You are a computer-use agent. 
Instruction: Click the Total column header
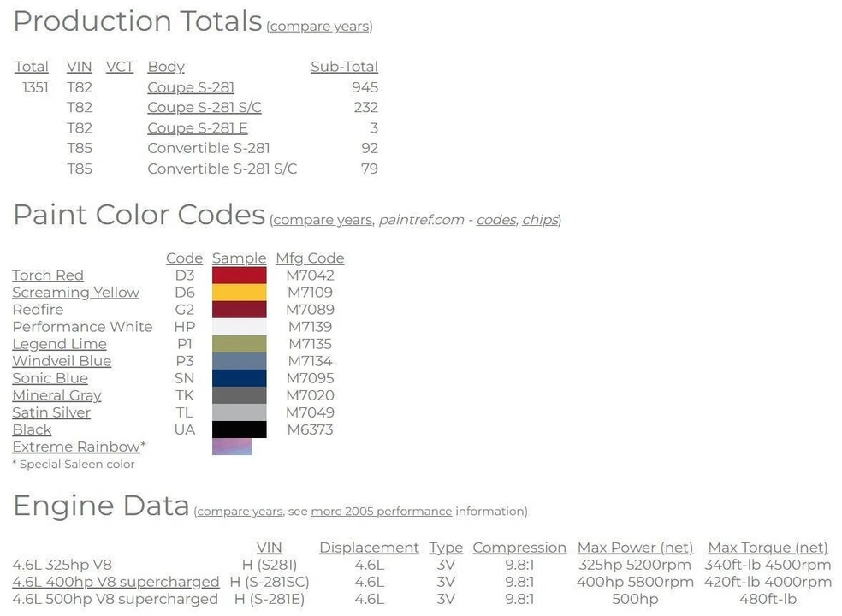pos(31,67)
